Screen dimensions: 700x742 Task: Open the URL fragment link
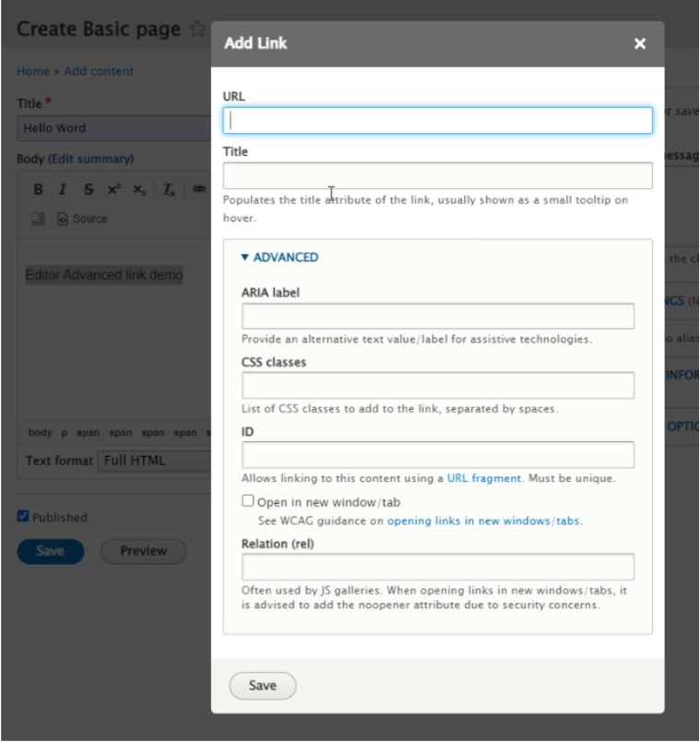click(484, 478)
